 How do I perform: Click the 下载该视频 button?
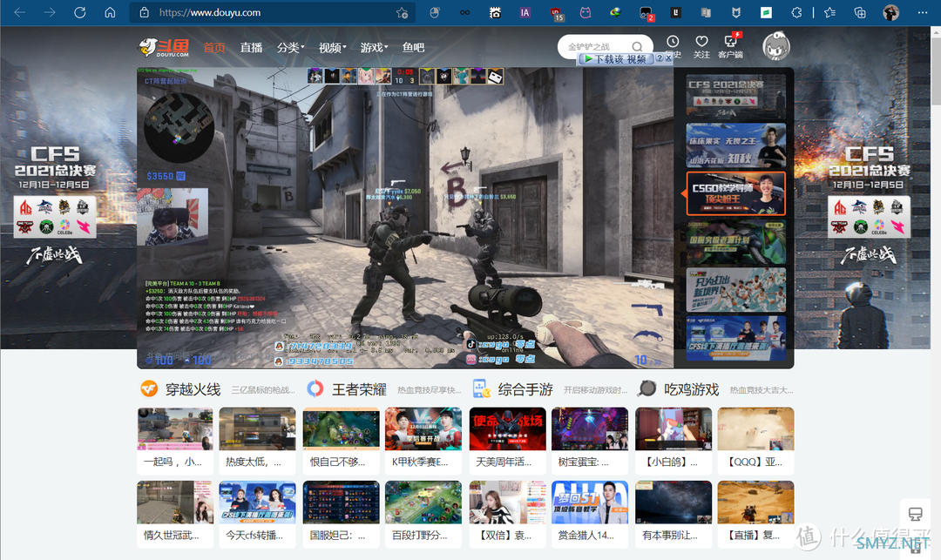point(616,58)
